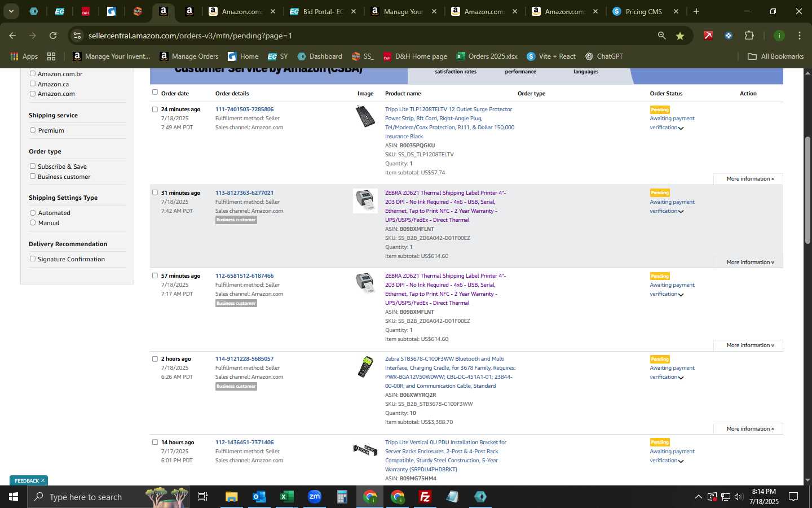Open Zoom from taskbar
This screenshot has width=812, height=508.
pyautogui.click(x=314, y=497)
